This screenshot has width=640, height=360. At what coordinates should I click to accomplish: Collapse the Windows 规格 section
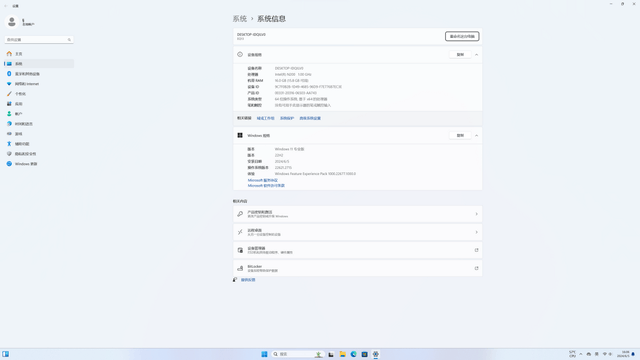click(x=476, y=136)
